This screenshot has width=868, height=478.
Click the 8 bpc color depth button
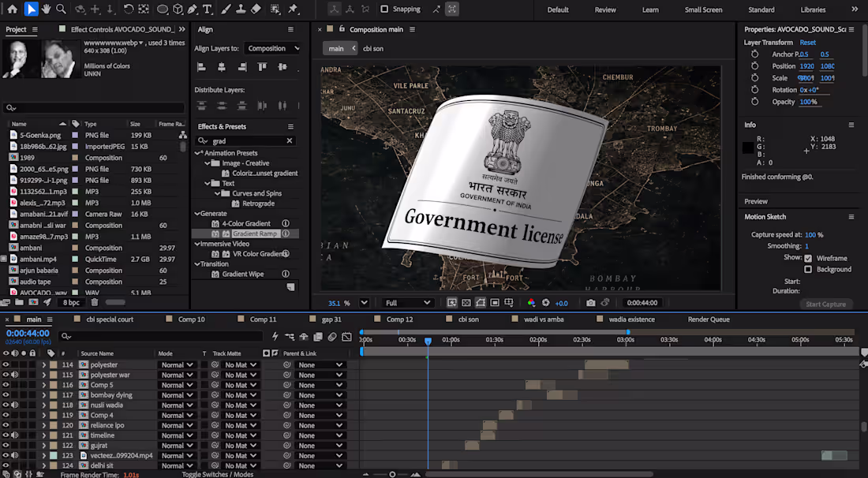click(x=71, y=302)
